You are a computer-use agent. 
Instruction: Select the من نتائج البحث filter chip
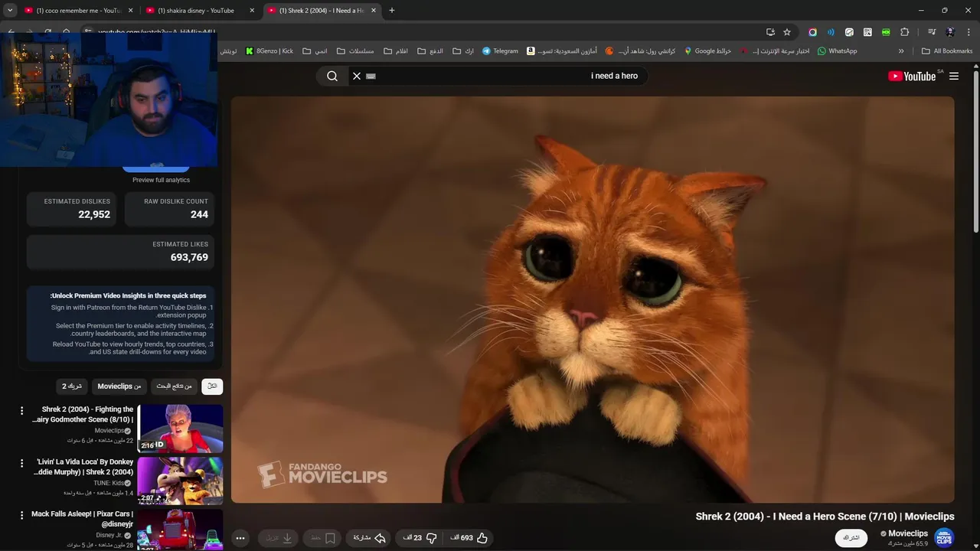pos(174,386)
